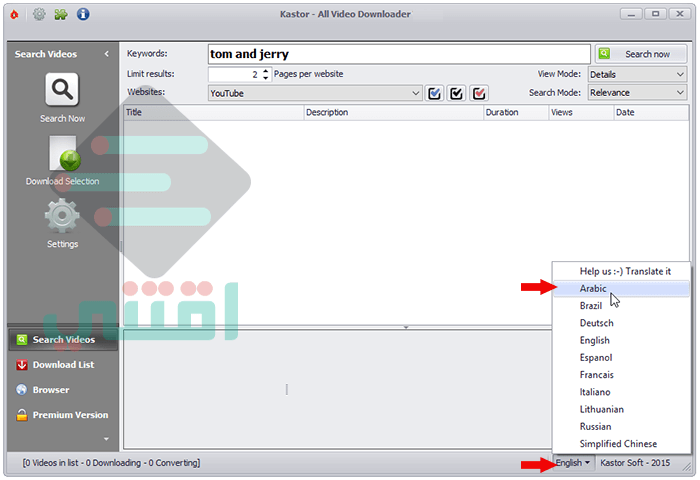Select Simplified Chinese language
This screenshot has width=700, height=480.
[621, 444]
